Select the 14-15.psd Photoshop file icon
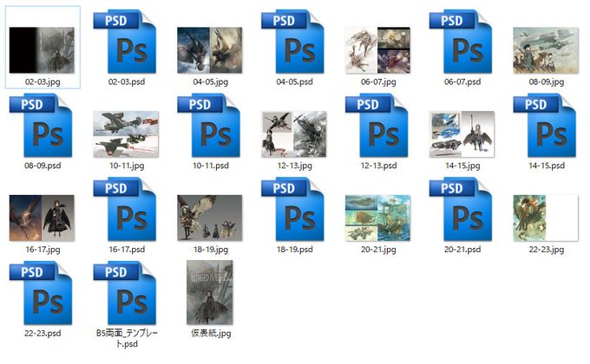 pyautogui.click(x=545, y=126)
